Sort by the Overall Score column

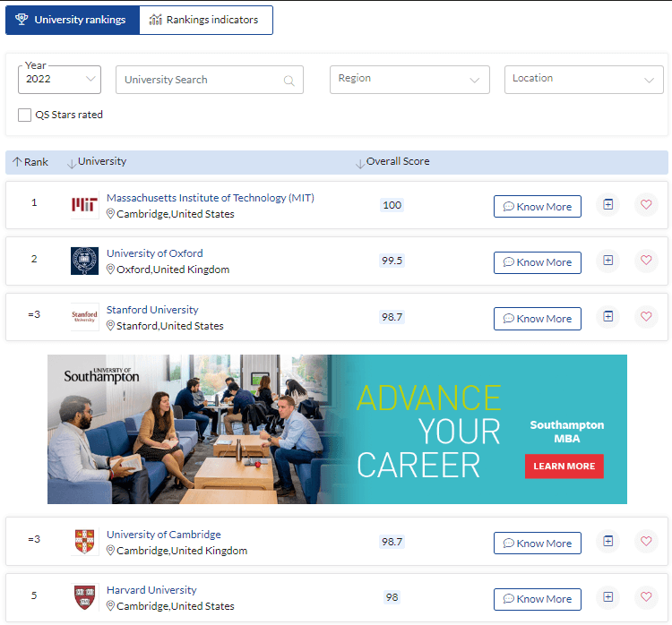[392, 162]
